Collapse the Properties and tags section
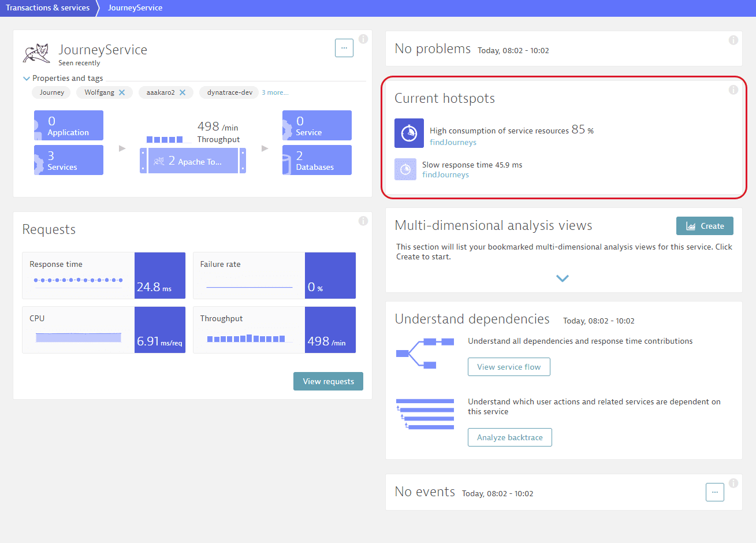Image resolution: width=756 pixels, height=543 pixels. 27,79
